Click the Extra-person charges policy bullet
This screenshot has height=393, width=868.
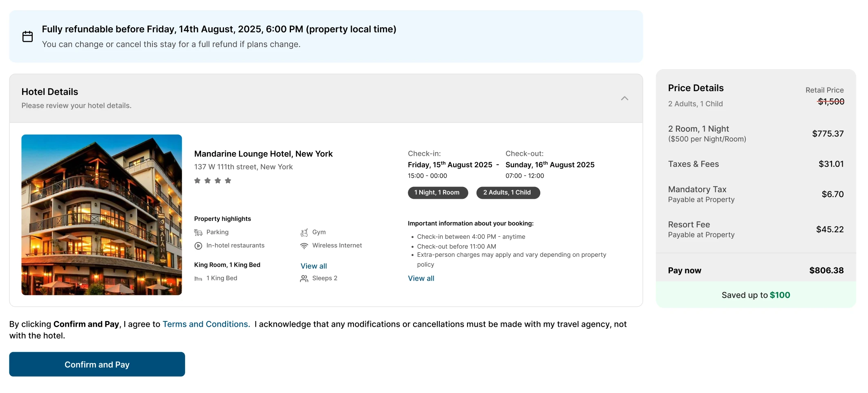click(512, 260)
